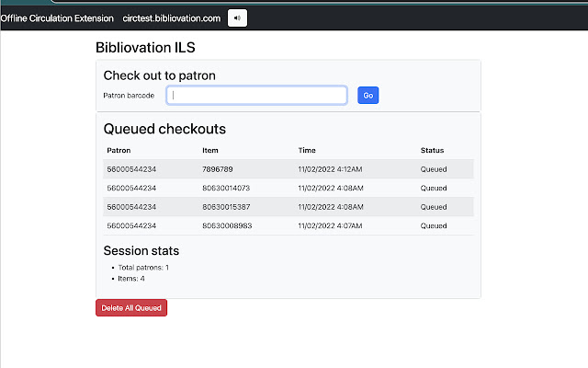This screenshot has width=588, height=368.
Task: Click the Check out to patron heading
Action: (159, 75)
